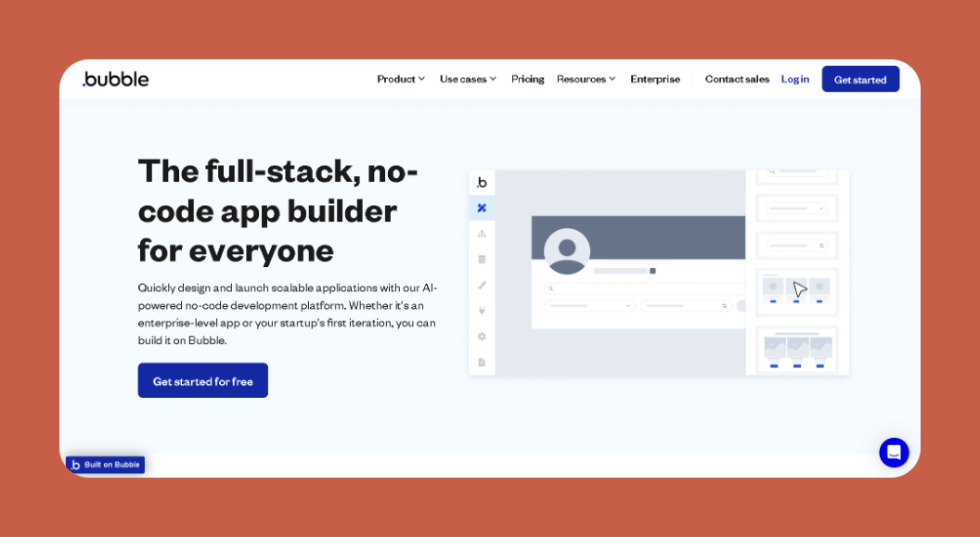Click the dropdown chevron in the mockup profile card

pos(628,306)
